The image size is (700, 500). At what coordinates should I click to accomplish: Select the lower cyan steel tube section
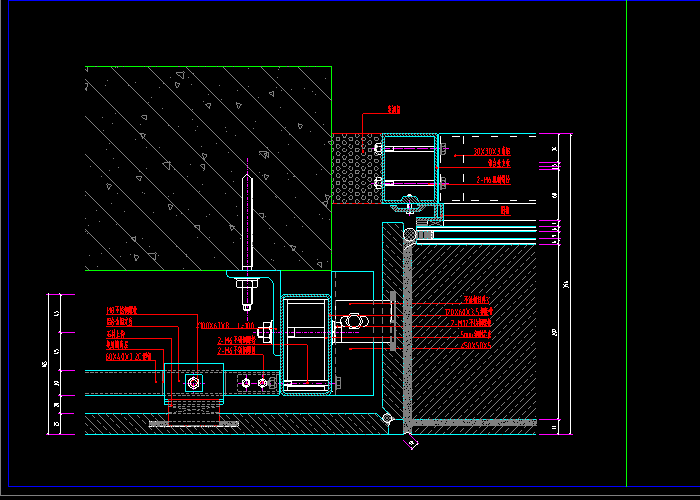[x=306, y=341]
